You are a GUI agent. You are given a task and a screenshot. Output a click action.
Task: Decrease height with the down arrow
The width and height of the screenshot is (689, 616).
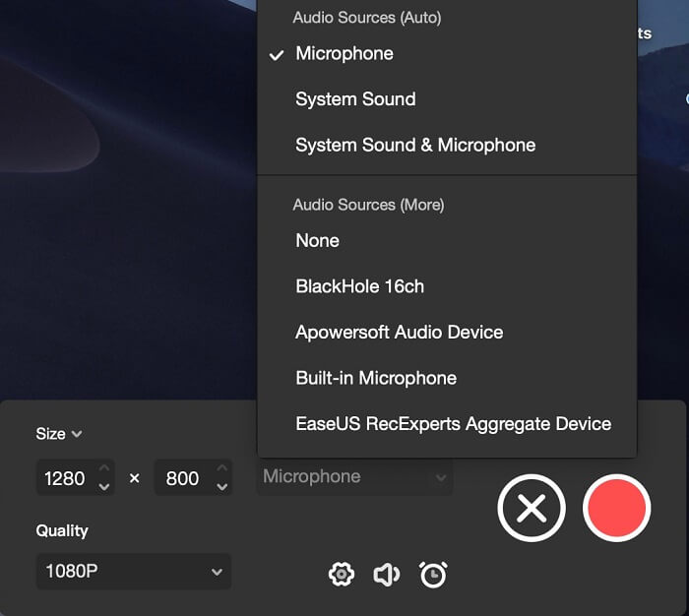(222, 487)
